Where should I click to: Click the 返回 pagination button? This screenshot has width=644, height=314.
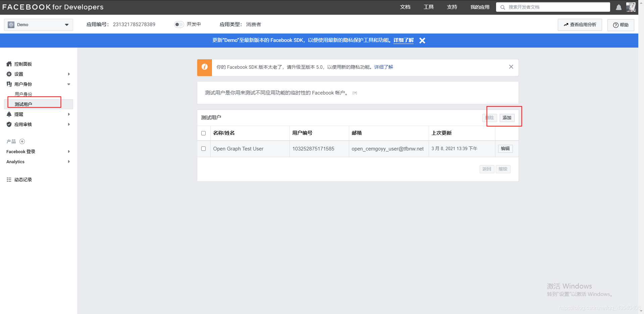point(487,169)
